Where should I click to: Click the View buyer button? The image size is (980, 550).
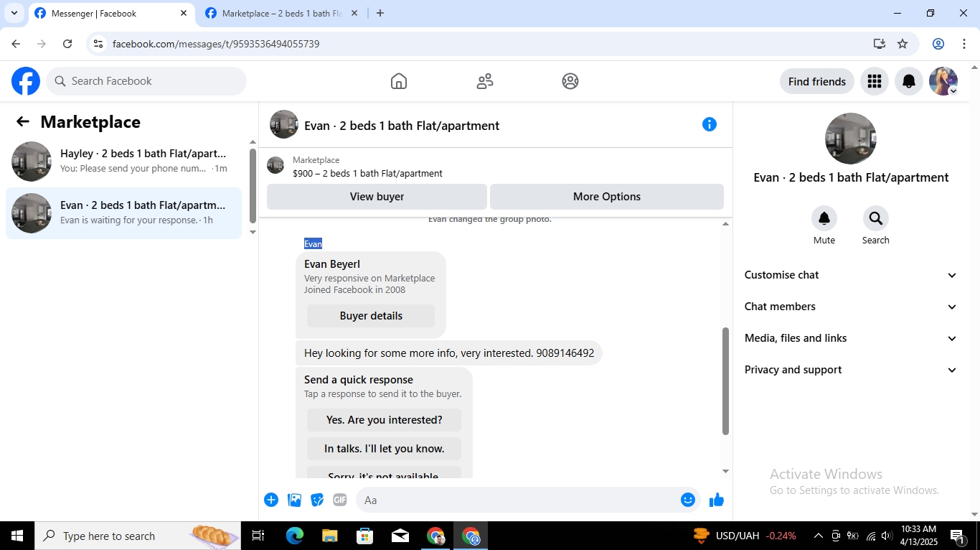(377, 197)
